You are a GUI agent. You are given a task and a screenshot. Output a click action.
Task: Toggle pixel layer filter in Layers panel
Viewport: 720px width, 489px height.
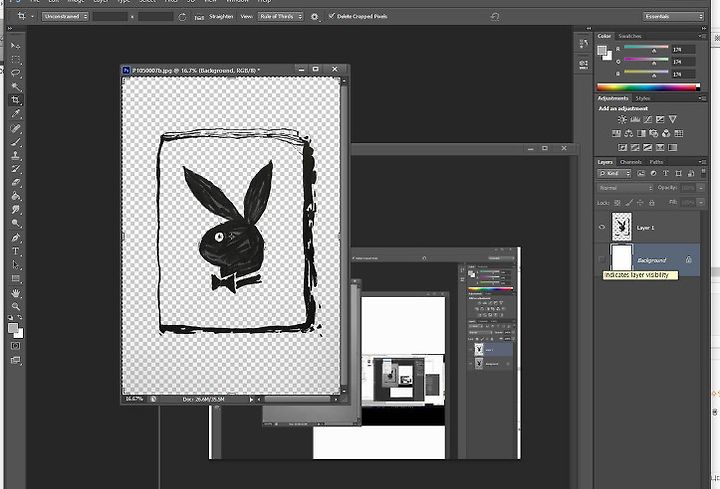point(641,174)
